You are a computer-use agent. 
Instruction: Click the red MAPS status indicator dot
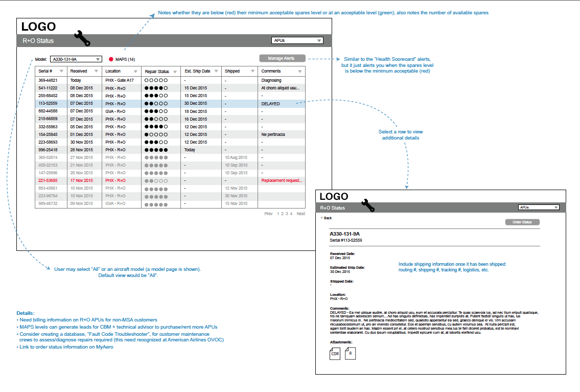pyautogui.click(x=111, y=60)
